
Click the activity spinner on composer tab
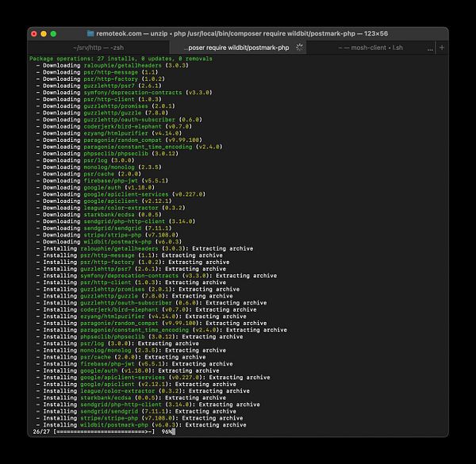299,48
